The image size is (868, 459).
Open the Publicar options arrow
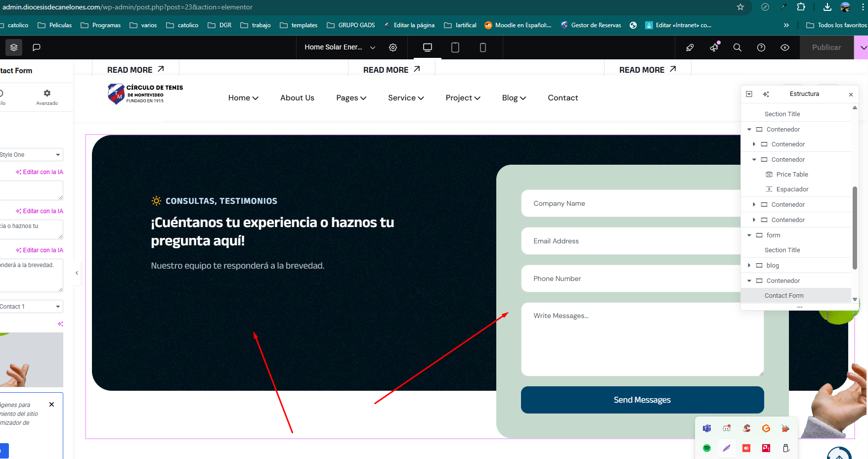click(x=863, y=47)
